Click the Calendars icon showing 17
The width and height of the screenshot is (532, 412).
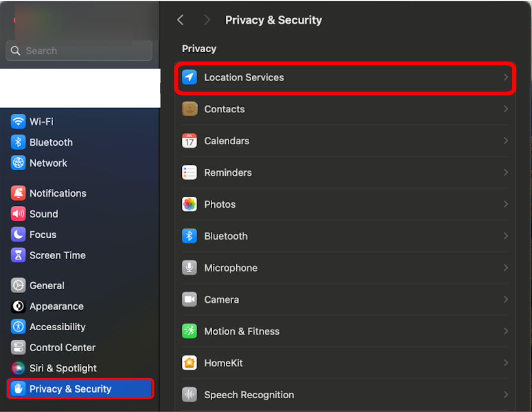click(x=189, y=141)
